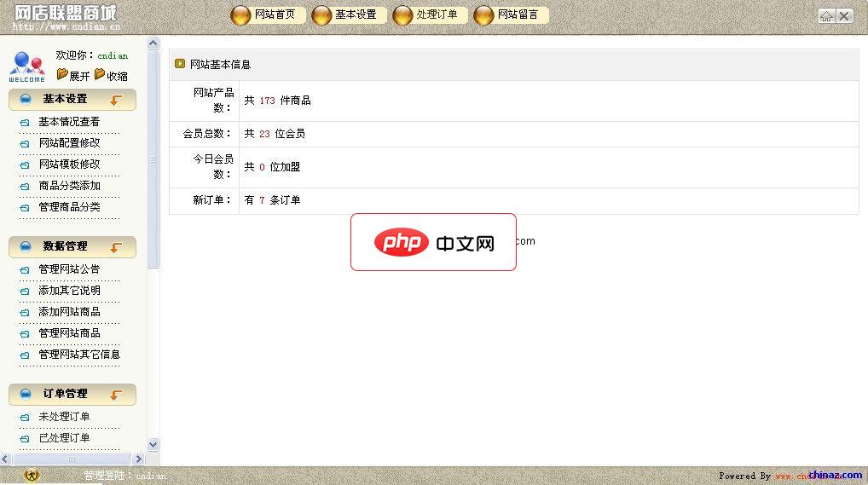Click the icon beside 已处理订单
Screen dimensions: 868x485
tap(25, 439)
